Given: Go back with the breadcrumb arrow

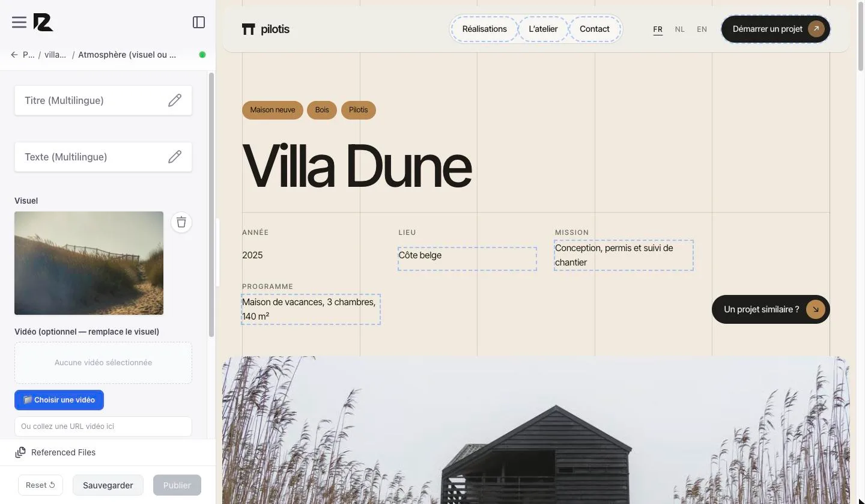Looking at the screenshot, I should (x=14, y=55).
